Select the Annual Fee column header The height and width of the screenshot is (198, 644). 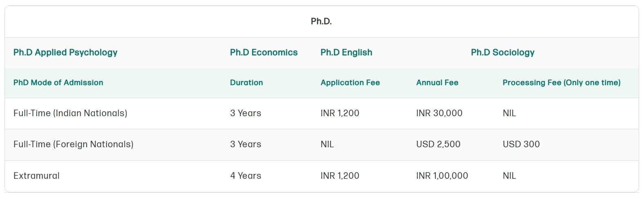[x=437, y=83]
